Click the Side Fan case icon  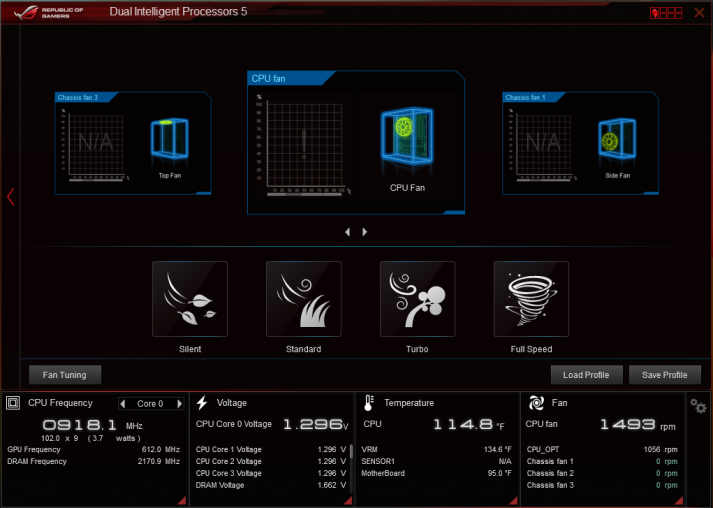coord(617,139)
